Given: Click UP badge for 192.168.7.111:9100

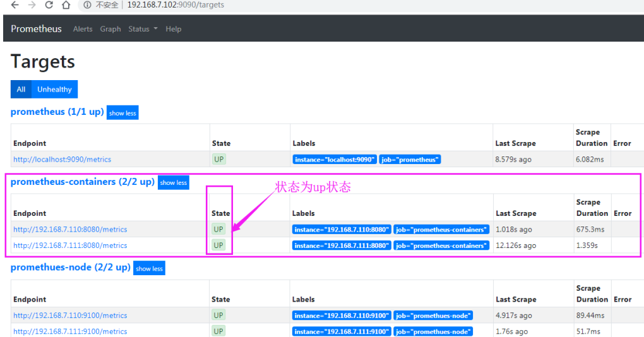Looking at the screenshot, I should point(218,331).
